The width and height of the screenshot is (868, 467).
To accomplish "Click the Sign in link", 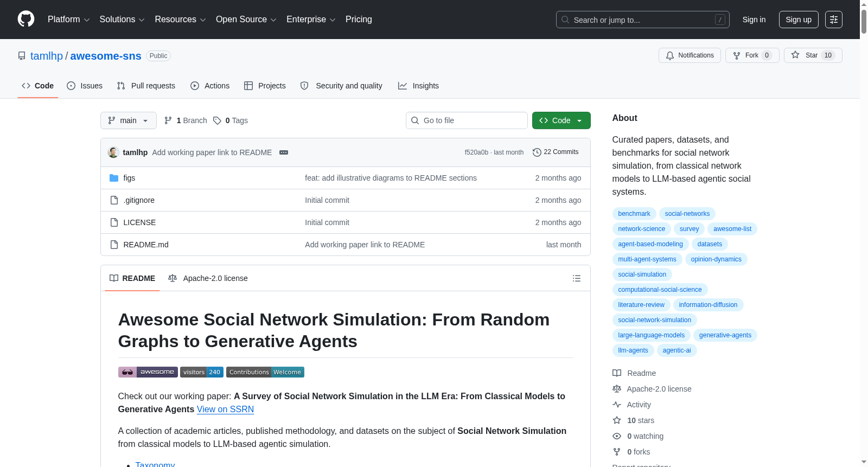I will tap(754, 20).
